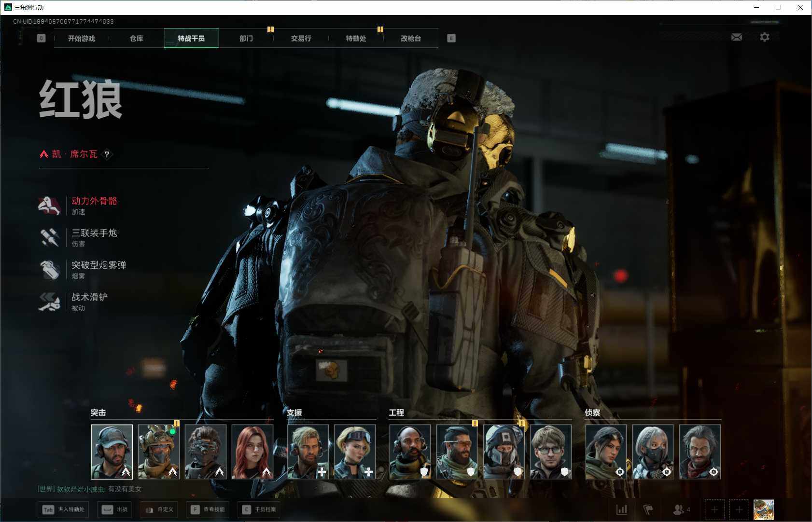Select the 突击 operator wearing cap and headset
This screenshot has height=522, width=812.
point(112,452)
